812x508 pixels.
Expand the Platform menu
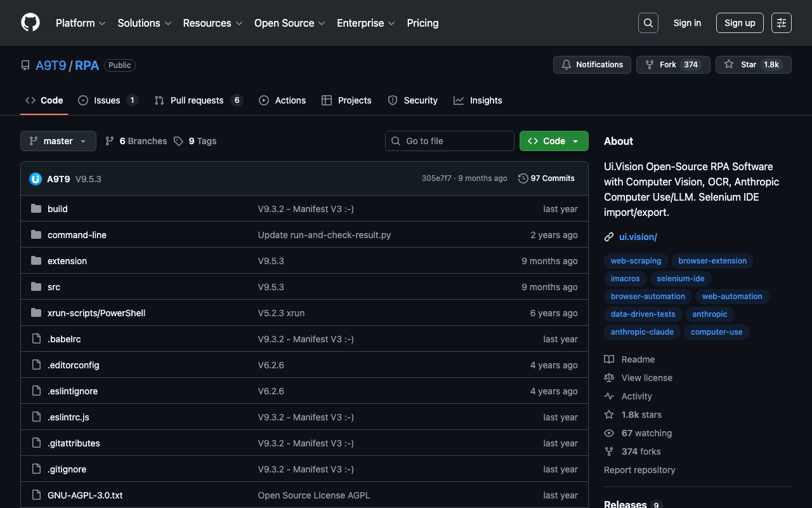(x=81, y=23)
